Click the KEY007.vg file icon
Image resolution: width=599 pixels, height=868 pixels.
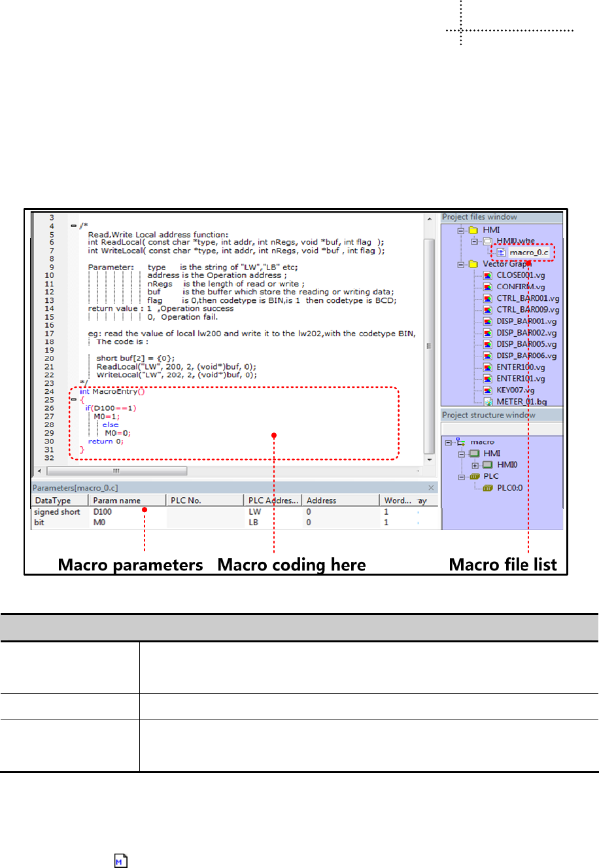[x=487, y=391]
